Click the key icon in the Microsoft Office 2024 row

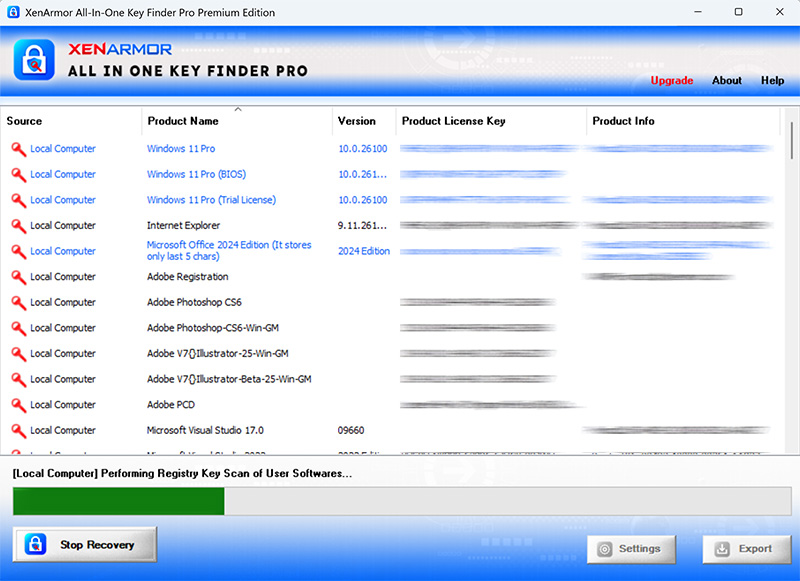(18, 251)
